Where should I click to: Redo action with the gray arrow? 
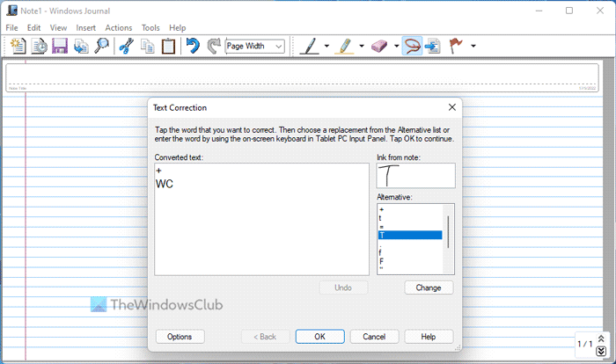214,46
